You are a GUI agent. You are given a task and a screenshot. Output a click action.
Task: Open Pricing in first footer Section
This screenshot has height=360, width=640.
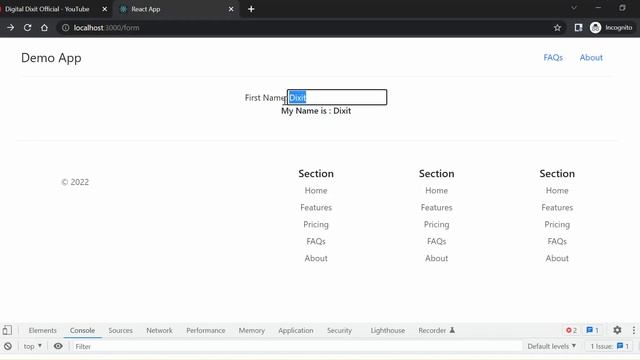coord(316,224)
